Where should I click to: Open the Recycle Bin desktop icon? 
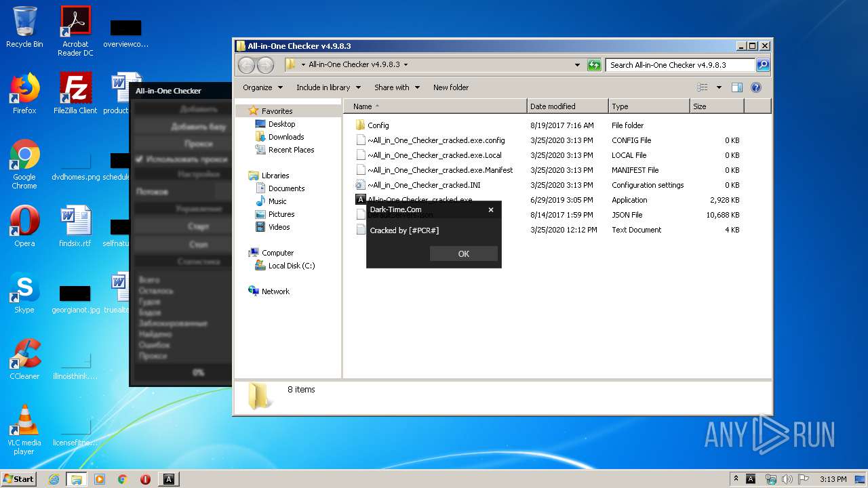click(x=24, y=27)
